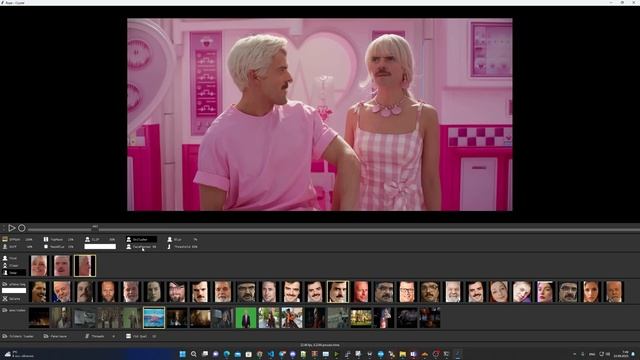
Task: Click the white embedding name input box
Action: click(14, 291)
